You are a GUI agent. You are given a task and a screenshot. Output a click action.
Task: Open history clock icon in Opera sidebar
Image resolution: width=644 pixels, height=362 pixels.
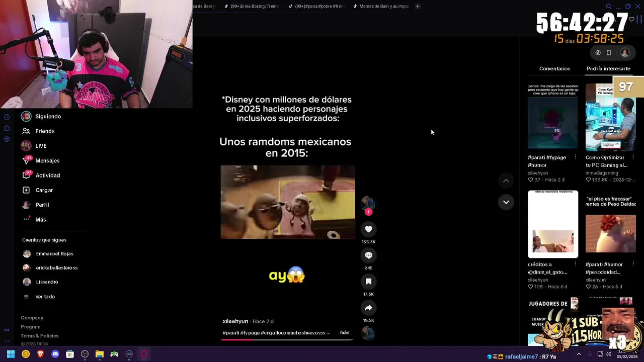[7, 117]
